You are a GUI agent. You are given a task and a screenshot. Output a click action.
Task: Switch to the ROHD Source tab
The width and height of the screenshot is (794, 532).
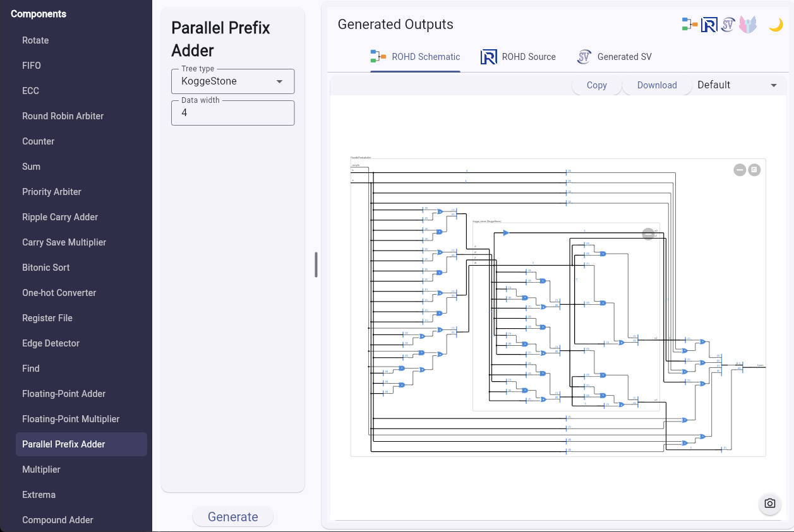[518, 57]
